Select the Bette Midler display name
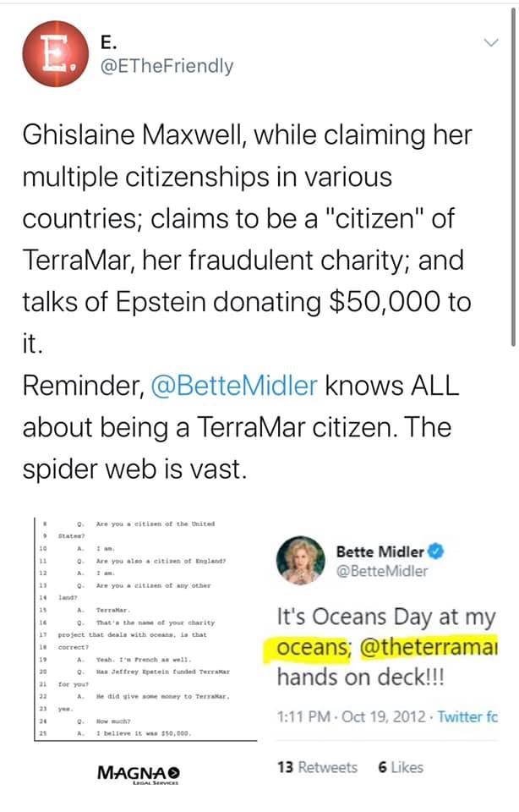Screen dimensions: 519x812 [x=380, y=551]
